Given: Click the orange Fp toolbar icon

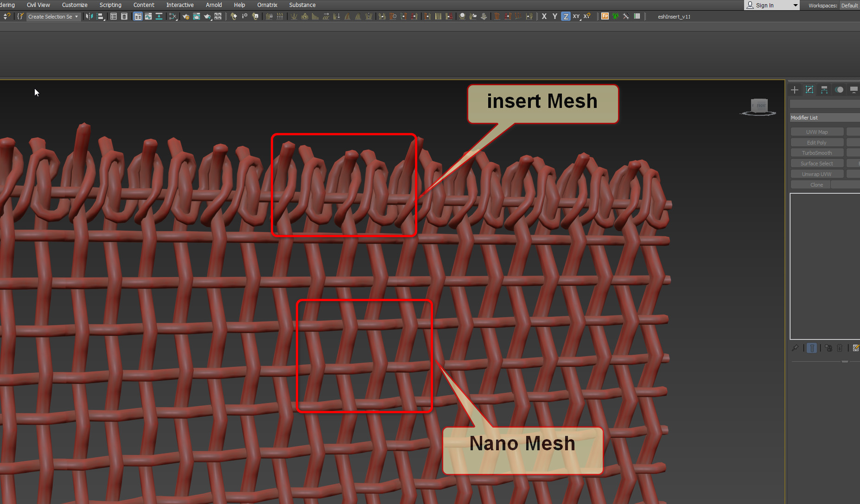Looking at the screenshot, I should click(x=605, y=16).
